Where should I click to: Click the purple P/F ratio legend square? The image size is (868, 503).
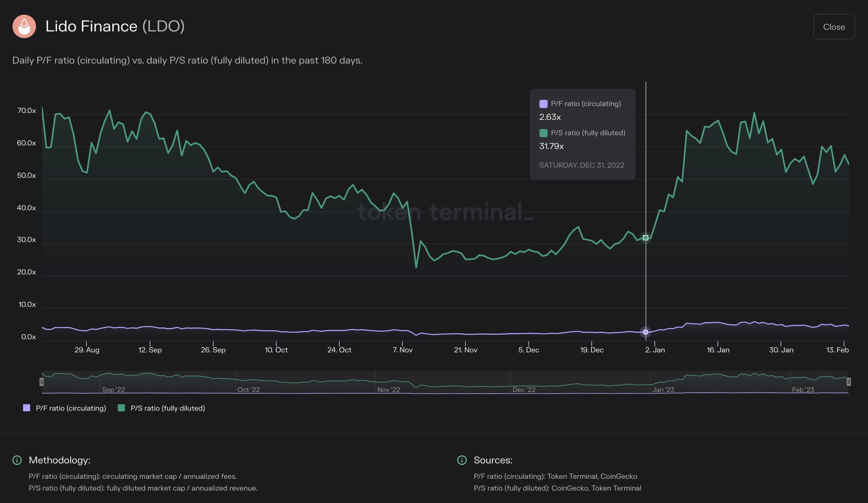coord(26,408)
